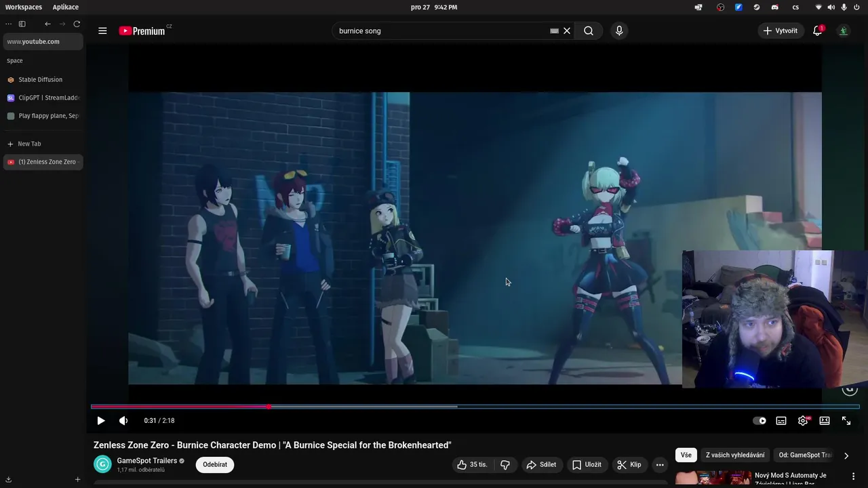Screen dimensions: 868x488
Task: Toggle the browser sidebar panel icon
Action: [x=22, y=24]
